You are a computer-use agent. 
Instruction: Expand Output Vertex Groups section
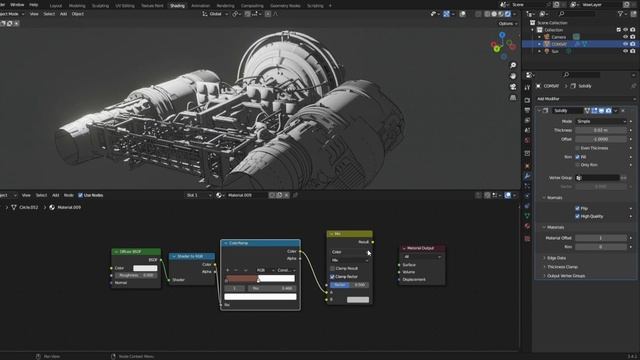tap(566, 276)
